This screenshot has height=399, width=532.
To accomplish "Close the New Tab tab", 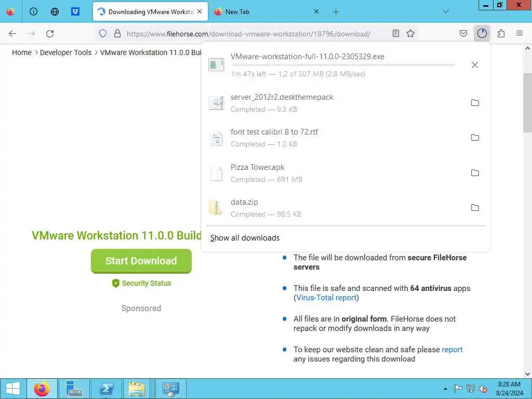I will [x=316, y=11].
